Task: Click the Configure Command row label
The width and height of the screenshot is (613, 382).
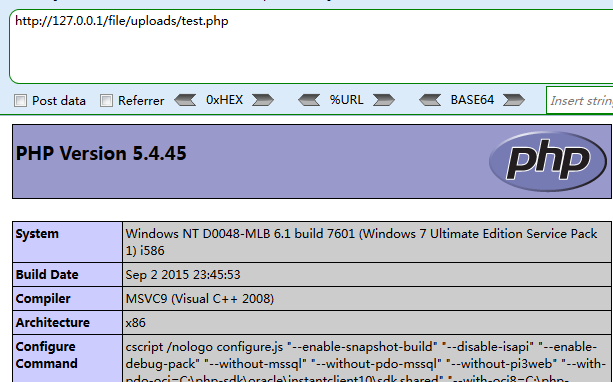Action: tap(47, 355)
